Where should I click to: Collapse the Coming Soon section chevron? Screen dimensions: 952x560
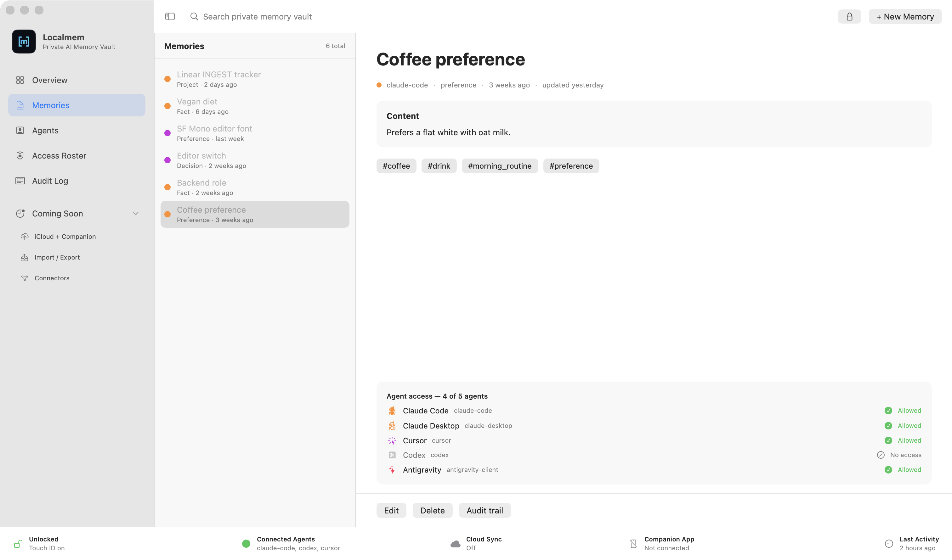pyautogui.click(x=136, y=214)
